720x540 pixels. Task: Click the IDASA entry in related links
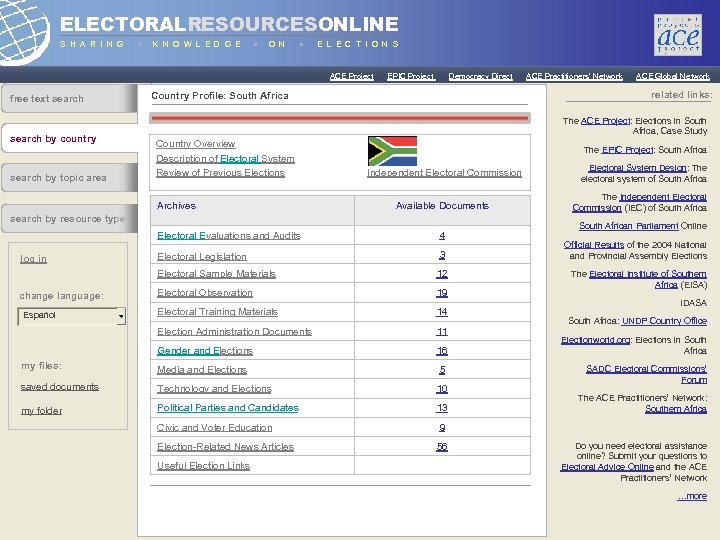coord(693,303)
